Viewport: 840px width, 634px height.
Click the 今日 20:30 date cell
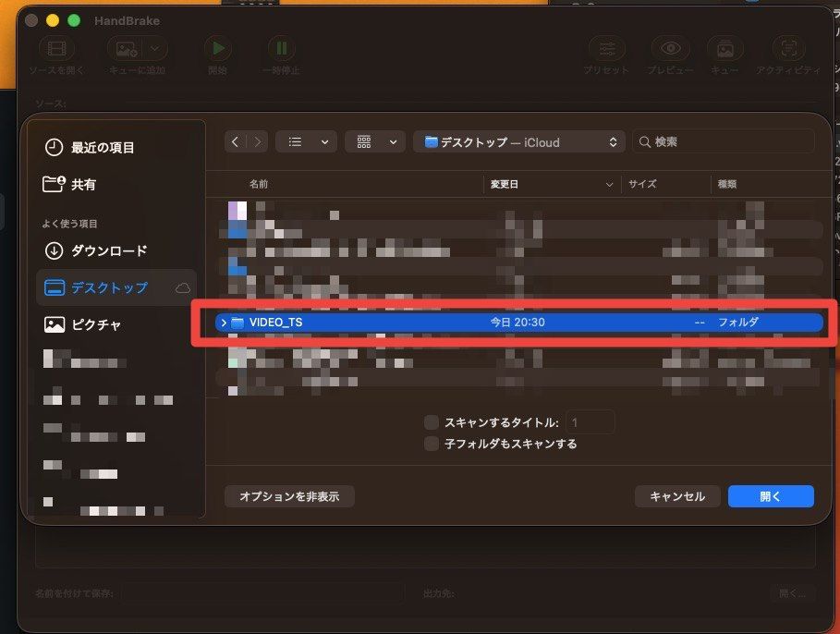517,323
